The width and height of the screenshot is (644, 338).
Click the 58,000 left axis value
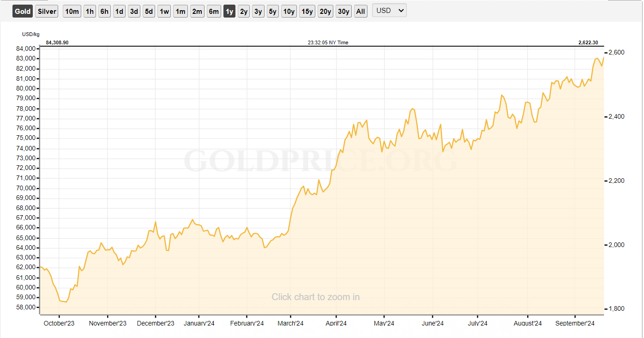[26, 308]
